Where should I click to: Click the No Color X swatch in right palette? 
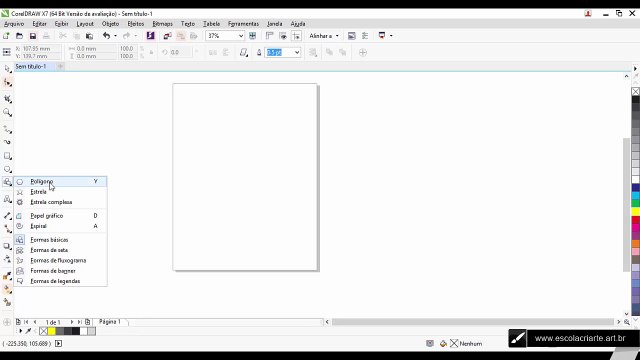point(636,91)
